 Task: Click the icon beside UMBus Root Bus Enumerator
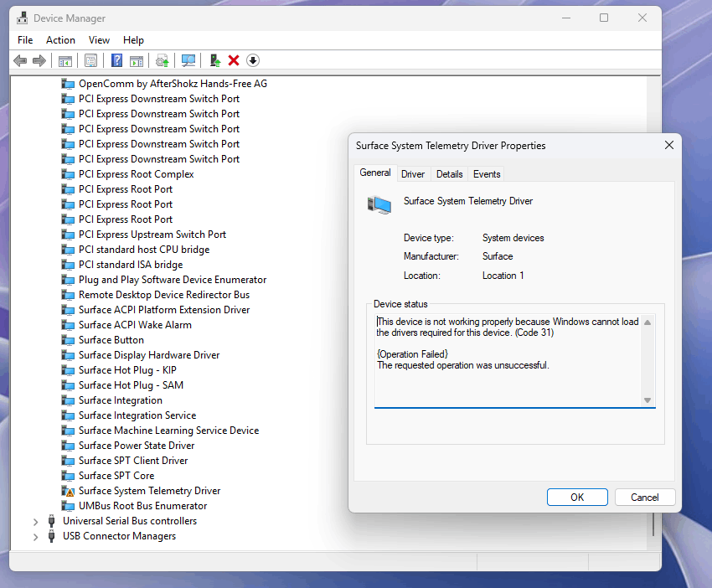[x=68, y=506]
